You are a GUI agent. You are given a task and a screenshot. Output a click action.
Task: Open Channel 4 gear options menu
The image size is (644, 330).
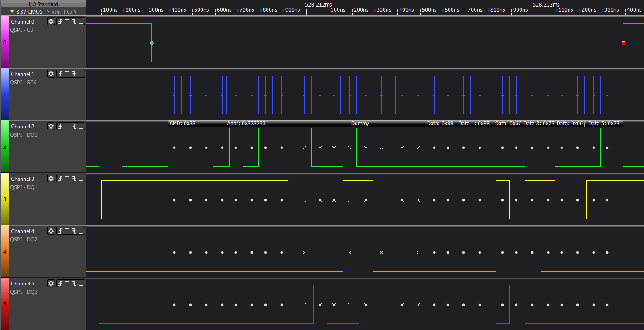tap(51, 231)
